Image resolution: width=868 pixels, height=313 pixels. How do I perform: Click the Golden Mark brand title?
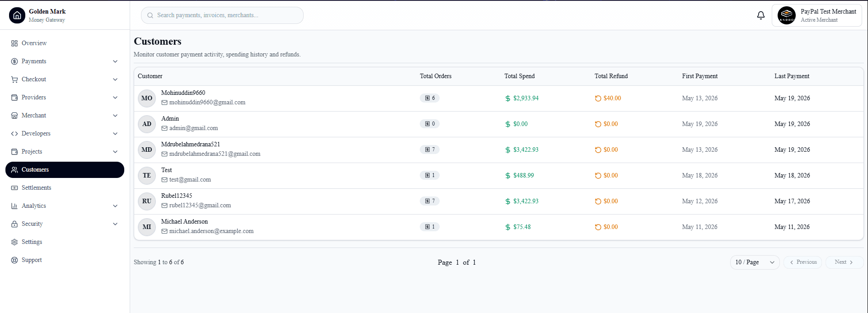pyautogui.click(x=47, y=11)
